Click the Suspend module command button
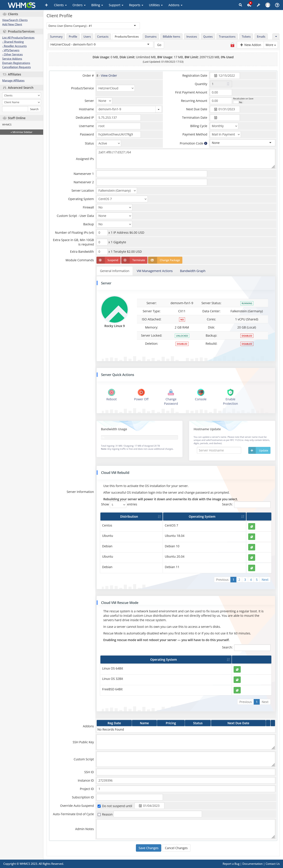Screen dimensions: 283x868 click(108, 260)
